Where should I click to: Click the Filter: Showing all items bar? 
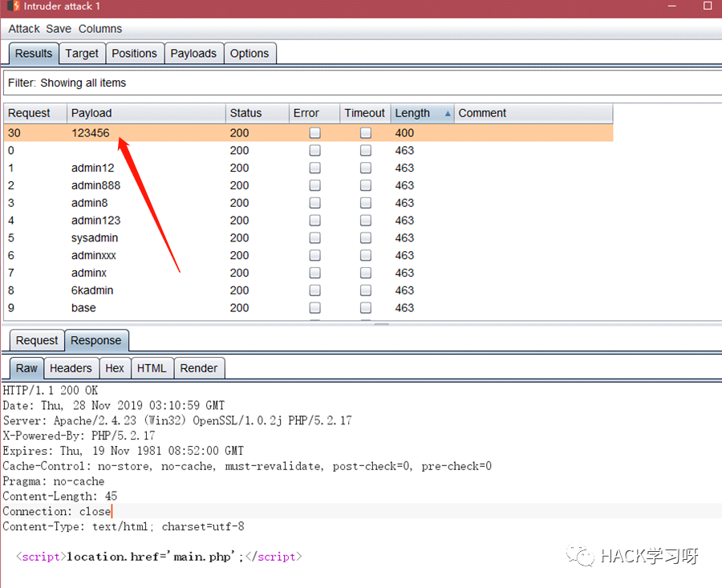coord(363,83)
